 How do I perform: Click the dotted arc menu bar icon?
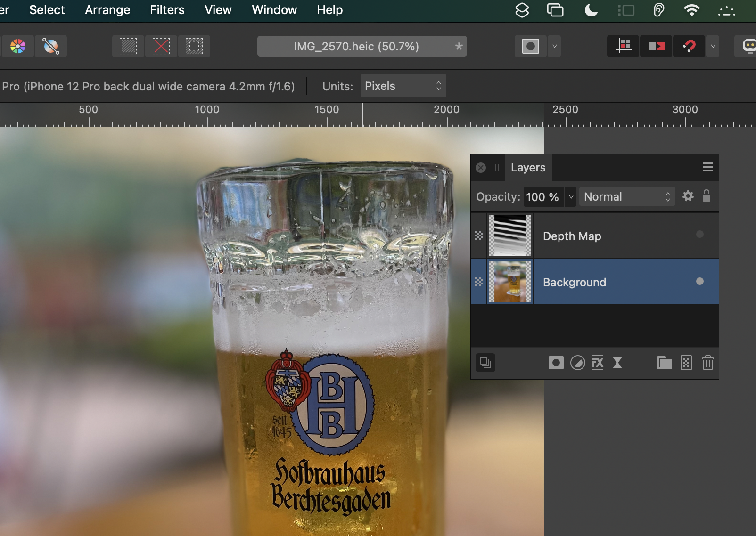726,11
